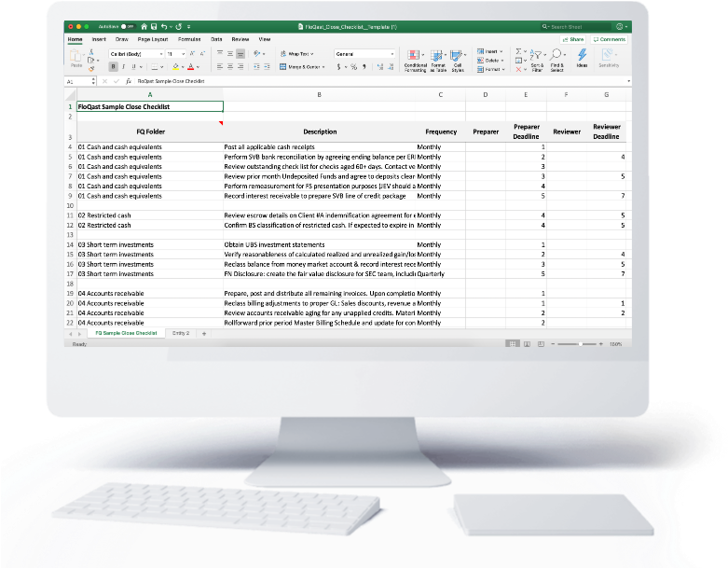The image size is (728, 568).
Task: Click the AutoSum sigma icon
Action: coord(518,51)
